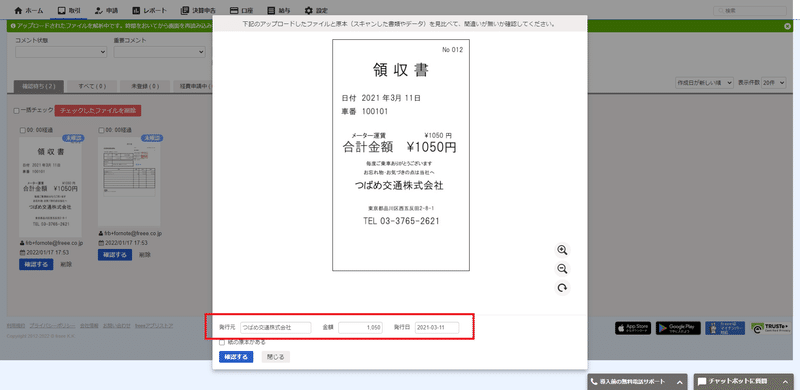Click the Google Play badge
This screenshot has height=390, width=800.
[x=678, y=328]
